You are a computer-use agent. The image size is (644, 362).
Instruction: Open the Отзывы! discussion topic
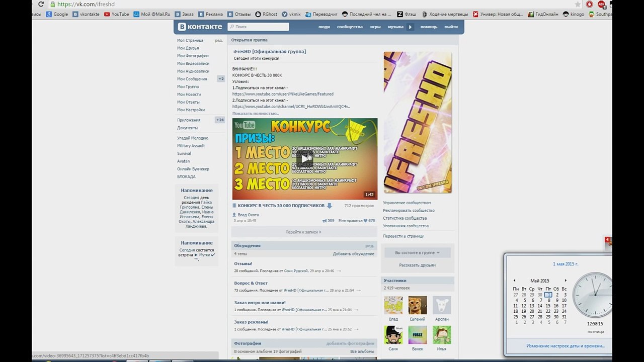pyautogui.click(x=243, y=263)
